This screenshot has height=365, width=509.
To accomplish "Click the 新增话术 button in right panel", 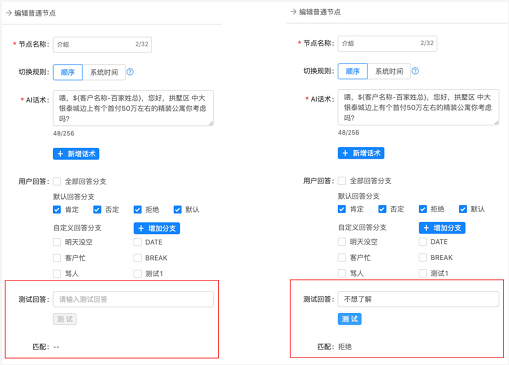I will click(361, 153).
